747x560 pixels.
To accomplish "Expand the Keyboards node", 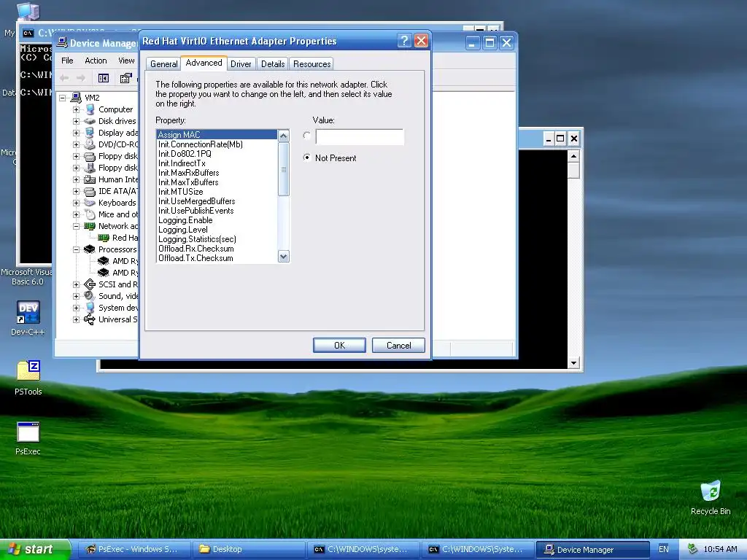I will point(76,203).
